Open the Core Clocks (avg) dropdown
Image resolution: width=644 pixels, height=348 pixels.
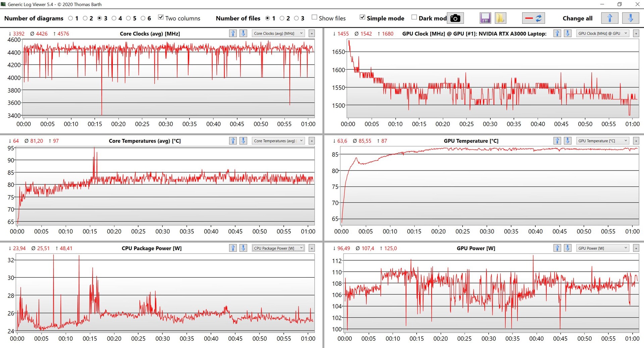click(278, 33)
